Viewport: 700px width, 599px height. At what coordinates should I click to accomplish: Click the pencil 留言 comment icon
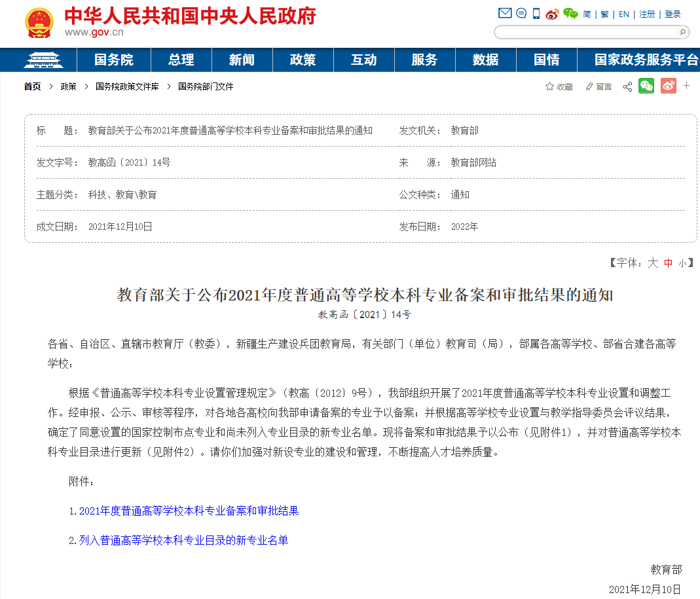[x=589, y=86]
